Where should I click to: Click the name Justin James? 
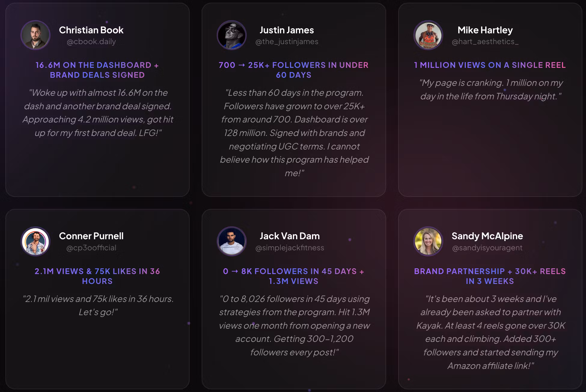point(287,30)
